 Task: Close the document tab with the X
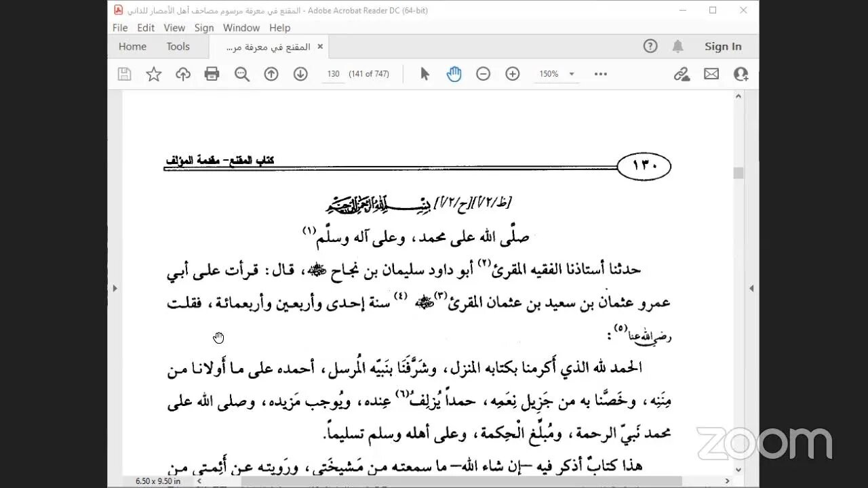[320, 47]
